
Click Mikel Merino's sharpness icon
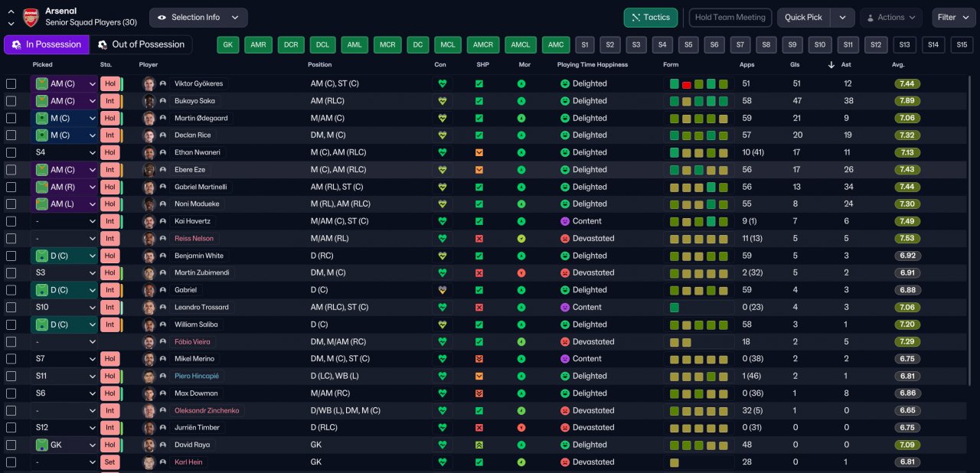tap(479, 359)
